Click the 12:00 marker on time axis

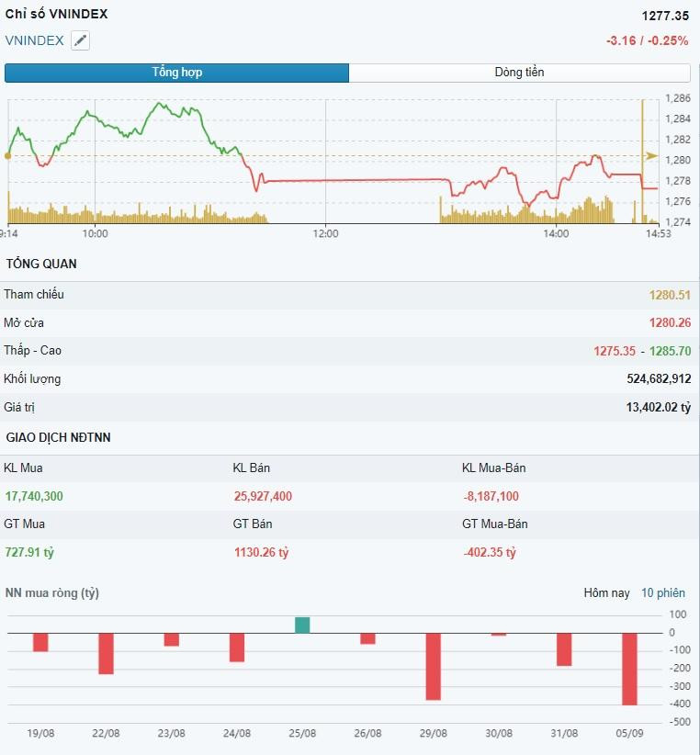tap(325, 233)
